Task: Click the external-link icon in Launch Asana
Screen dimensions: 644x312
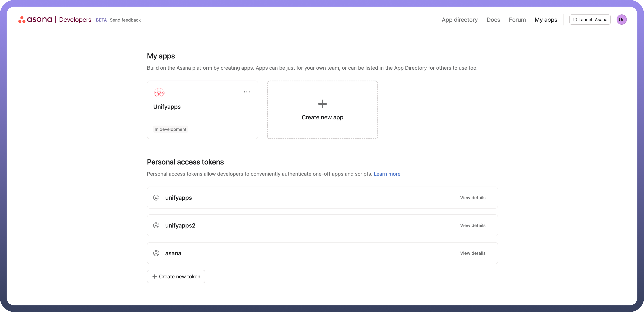Action: coord(575,20)
